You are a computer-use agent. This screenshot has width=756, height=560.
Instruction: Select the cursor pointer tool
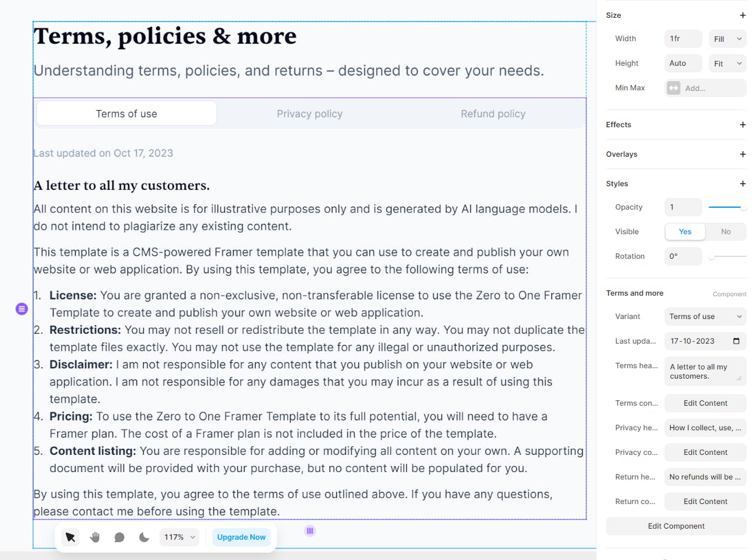70,537
